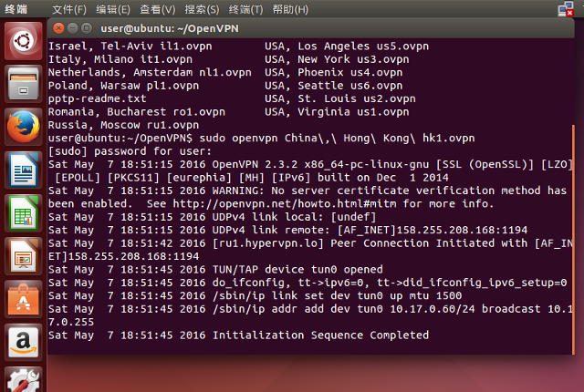This screenshot has height=392, width=584.
Task: Click the 'sudo openvpn China' command line
Action: tap(337, 139)
